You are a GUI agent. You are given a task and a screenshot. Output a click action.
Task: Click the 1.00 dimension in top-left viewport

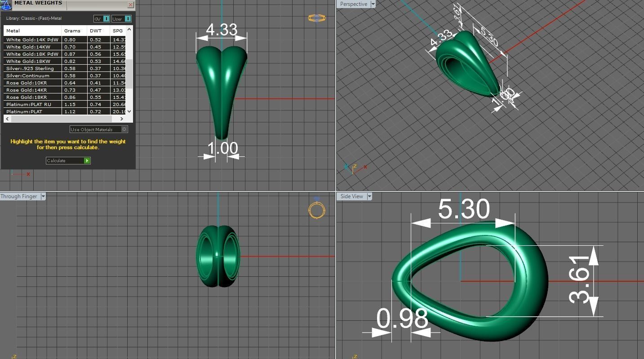(x=223, y=148)
